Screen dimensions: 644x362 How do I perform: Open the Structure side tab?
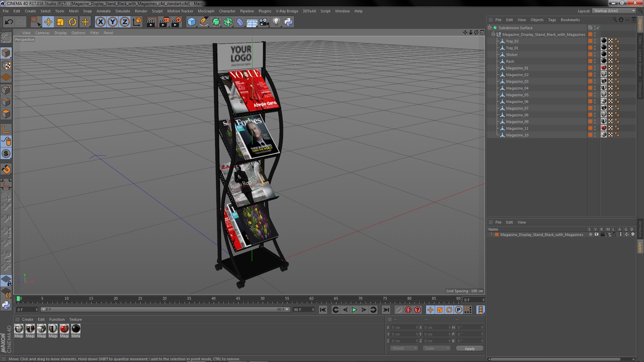640,89
